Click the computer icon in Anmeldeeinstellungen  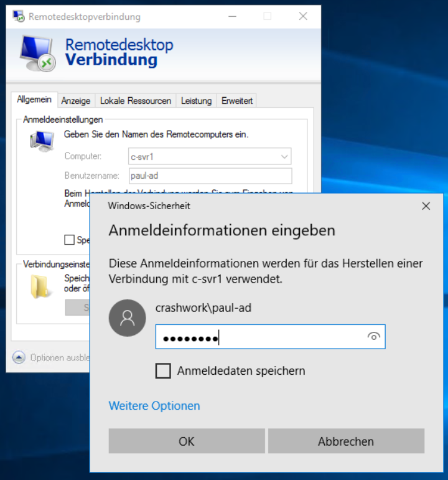point(42,141)
